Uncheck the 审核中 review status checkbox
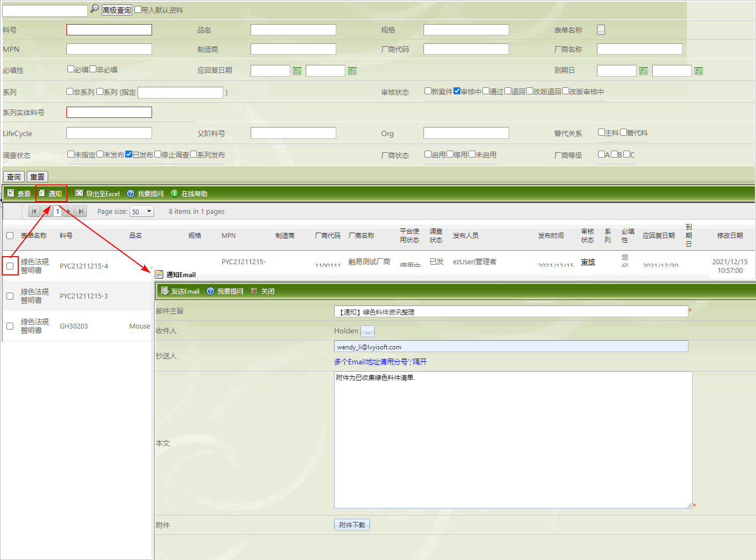 [457, 91]
